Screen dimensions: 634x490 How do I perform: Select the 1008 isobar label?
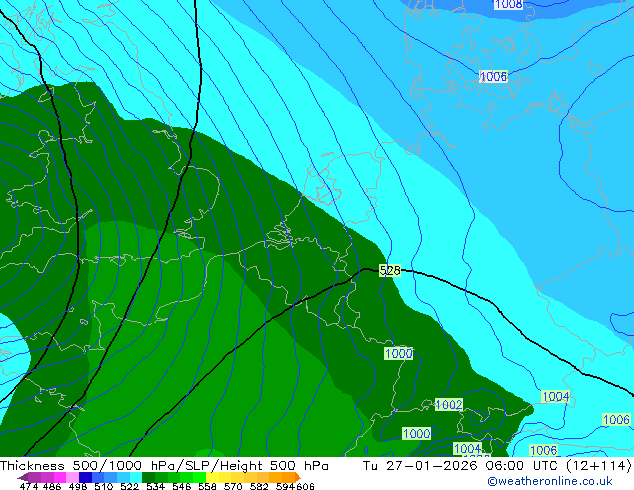pyautogui.click(x=509, y=4)
